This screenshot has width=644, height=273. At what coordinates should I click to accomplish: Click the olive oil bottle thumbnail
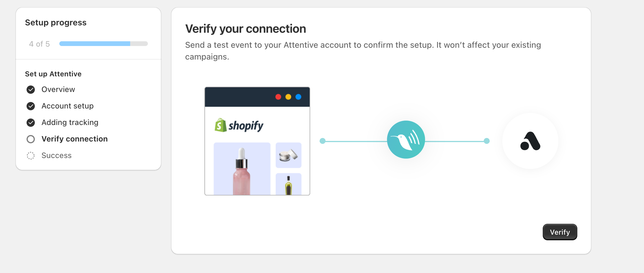(x=288, y=185)
